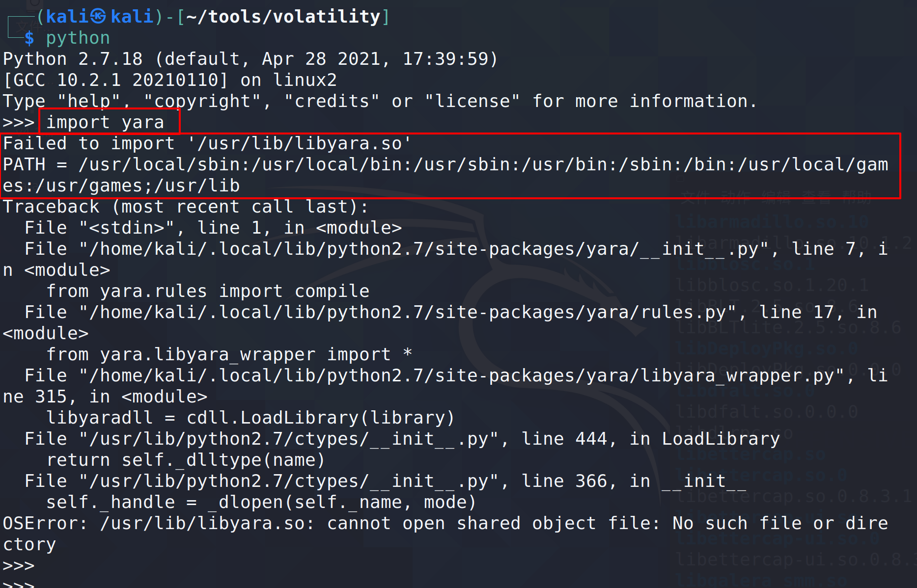Viewport: 917px width, 588px height.
Task: Click the typed 'python' command
Action: [78, 38]
